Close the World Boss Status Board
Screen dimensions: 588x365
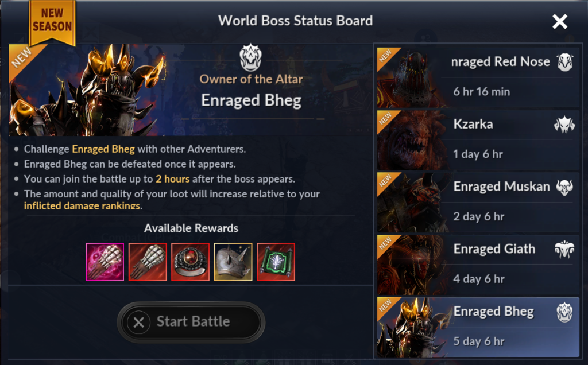(560, 22)
